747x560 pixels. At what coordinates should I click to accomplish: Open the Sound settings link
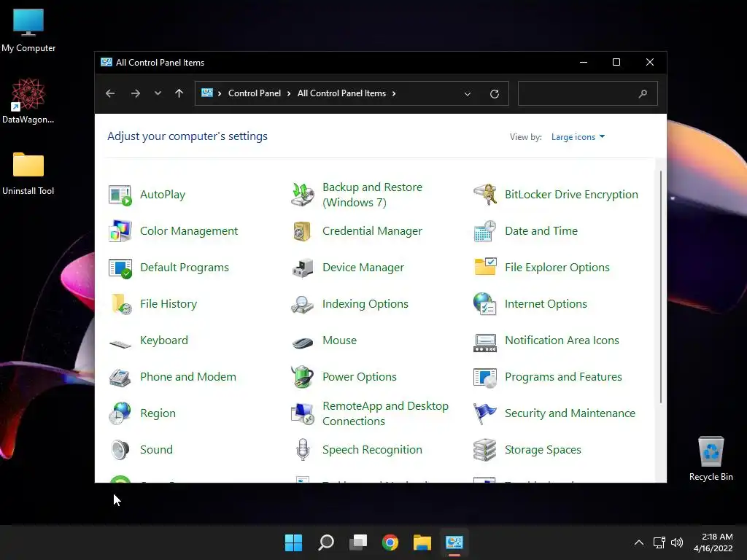[156, 450]
